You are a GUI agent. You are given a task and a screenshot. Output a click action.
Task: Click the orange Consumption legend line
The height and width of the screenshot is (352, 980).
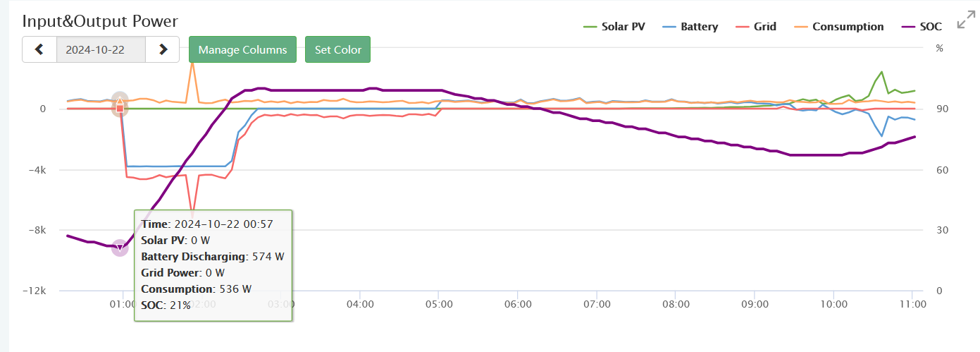[x=801, y=27]
